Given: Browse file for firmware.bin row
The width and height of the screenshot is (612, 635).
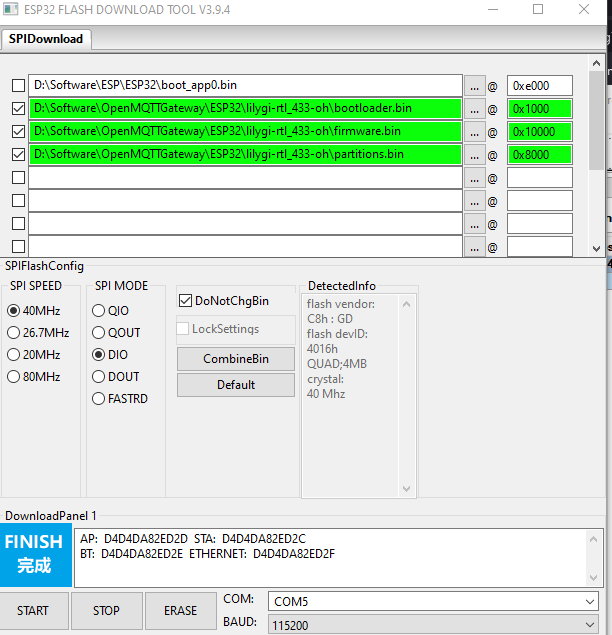Looking at the screenshot, I should (x=475, y=132).
